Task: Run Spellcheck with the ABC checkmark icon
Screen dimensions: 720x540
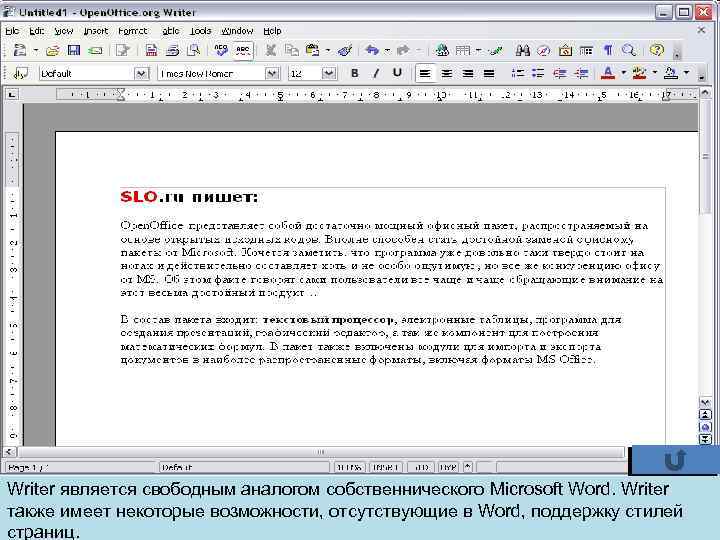Action: [x=221, y=50]
